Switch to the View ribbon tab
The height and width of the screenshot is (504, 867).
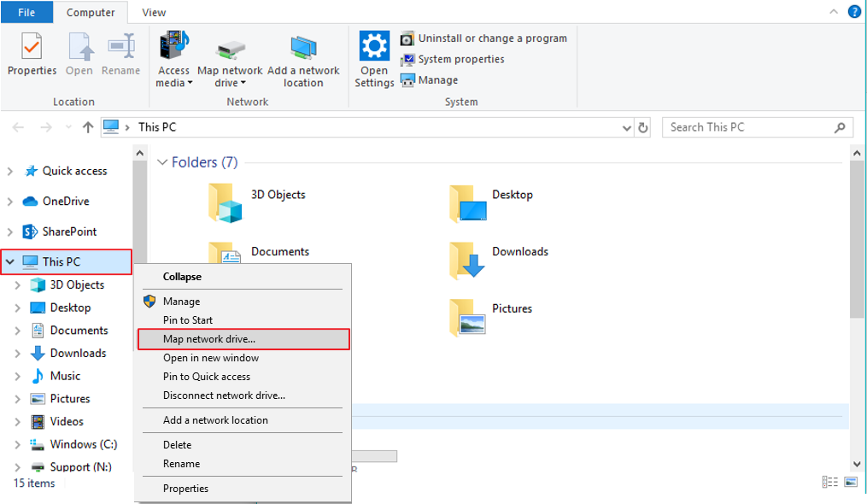click(x=154, y=13)
